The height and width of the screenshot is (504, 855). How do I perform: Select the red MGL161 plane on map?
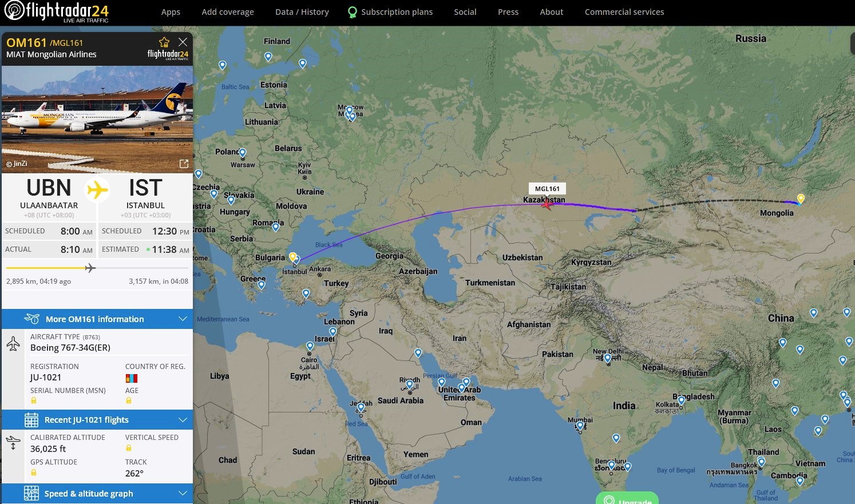[x=547, y=204]
